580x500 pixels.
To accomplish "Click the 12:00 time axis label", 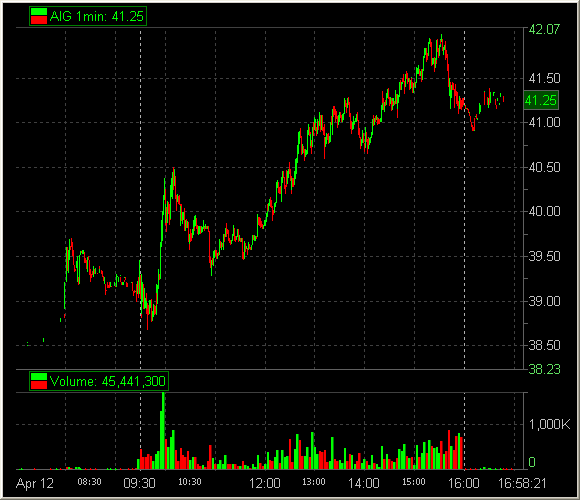I will (x=264, y=483).
